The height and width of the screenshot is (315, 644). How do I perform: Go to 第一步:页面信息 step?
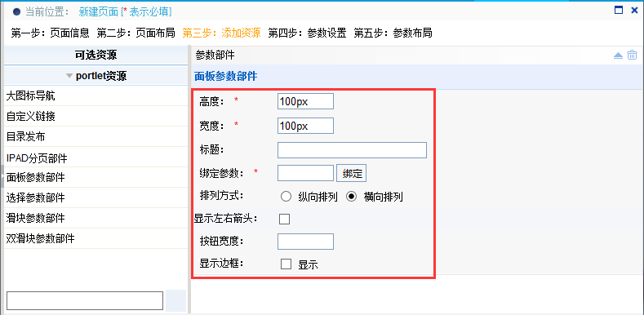coord(50,33)
